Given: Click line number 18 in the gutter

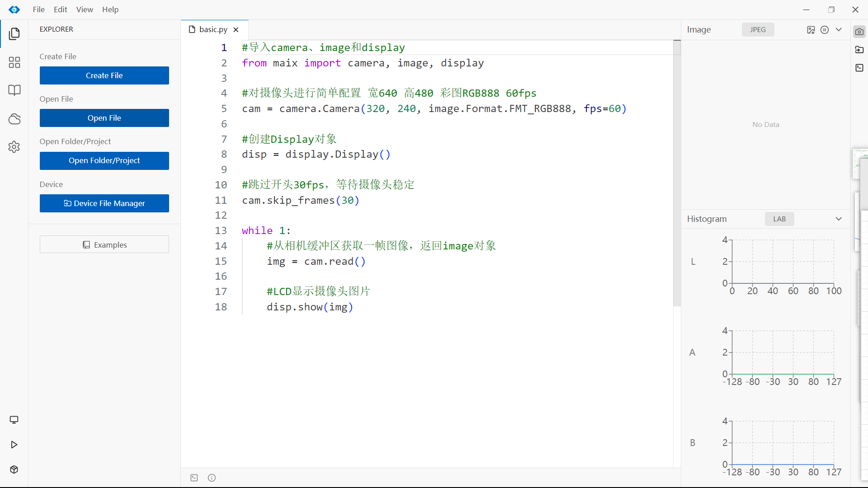Looking at the screenshot, I should (x=221, y=307).
